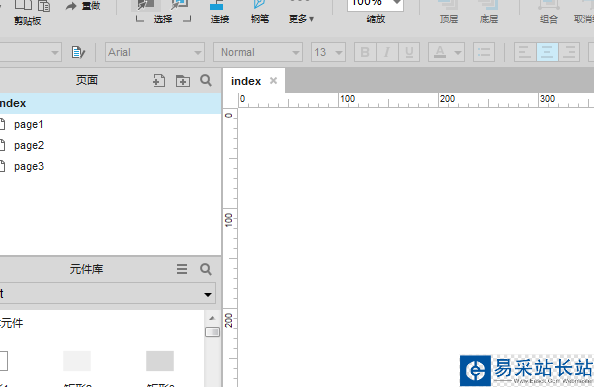The image size is (594, 387).
Task: Select page2 in the pages tree
Action: [x=29, y=145]
